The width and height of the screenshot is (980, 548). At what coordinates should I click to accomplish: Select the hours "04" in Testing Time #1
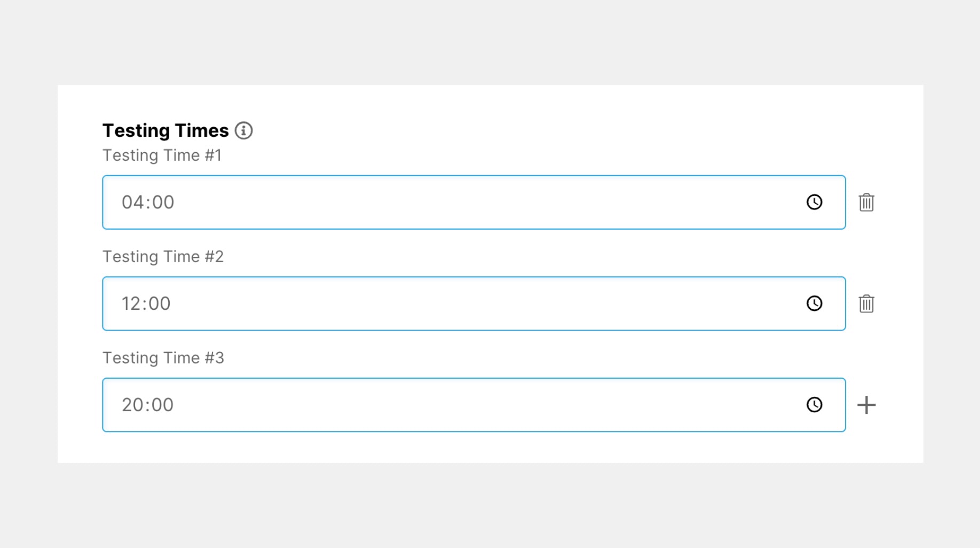pyautogui.click(x=133, y=202)
